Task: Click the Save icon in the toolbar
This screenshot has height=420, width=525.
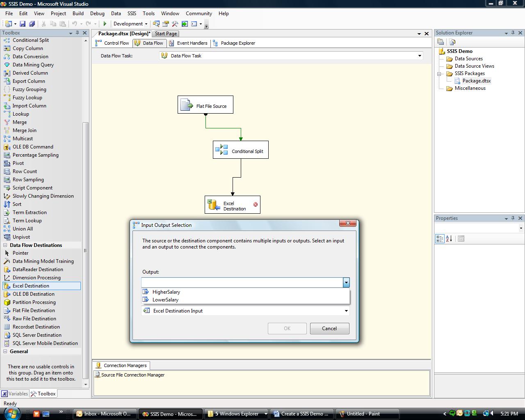Action: pyautogui.click(x=23, y=24)
